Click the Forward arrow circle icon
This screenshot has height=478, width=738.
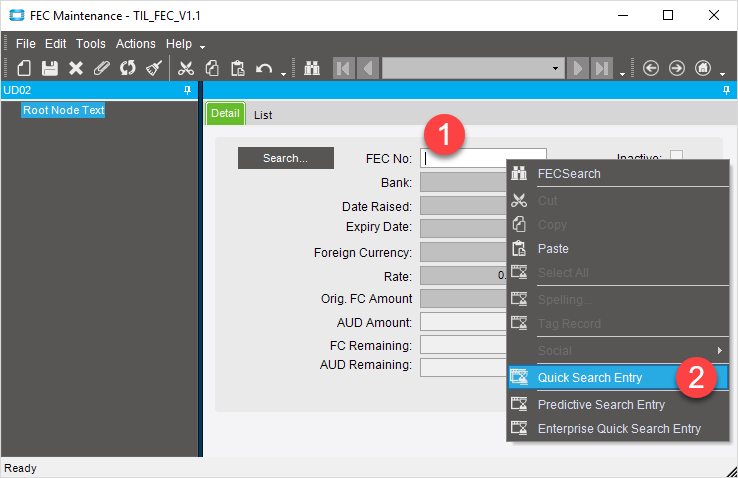coord(677,68)
